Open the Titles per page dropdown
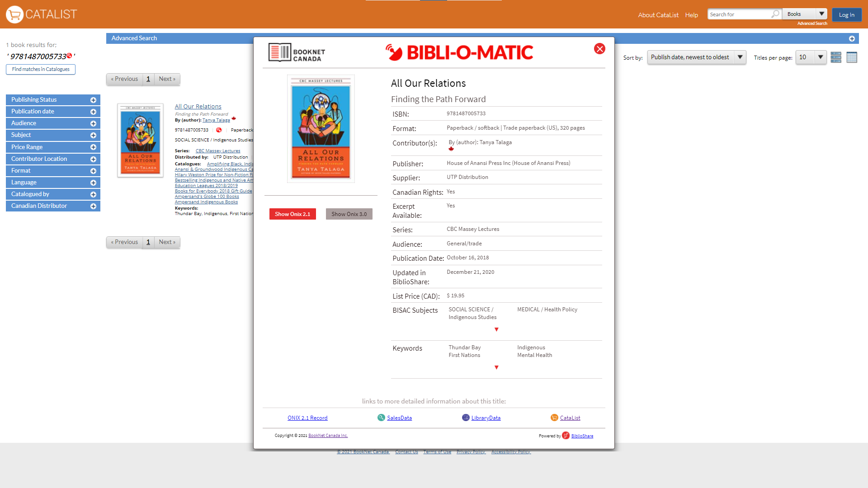The image size is (868, 488). coord(811,57)
